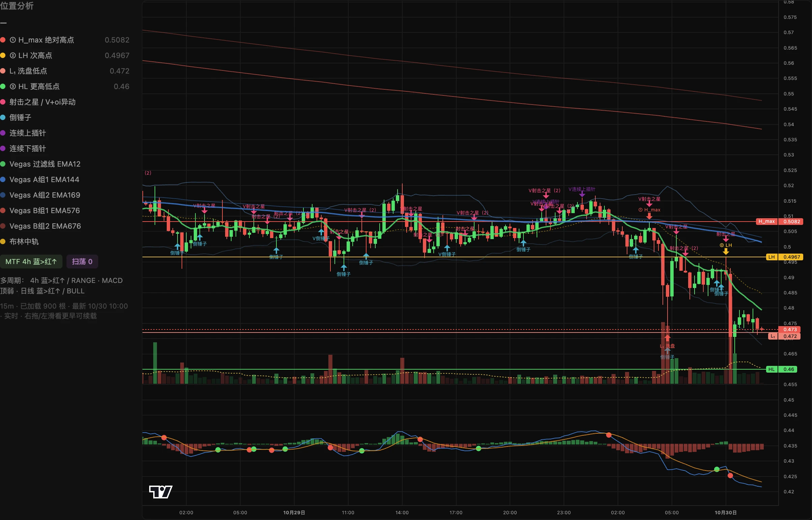Toggle 射击之星 / V+oi异动 legend entry
Viewport: 812px width, 520px height.
pos(64,102)
